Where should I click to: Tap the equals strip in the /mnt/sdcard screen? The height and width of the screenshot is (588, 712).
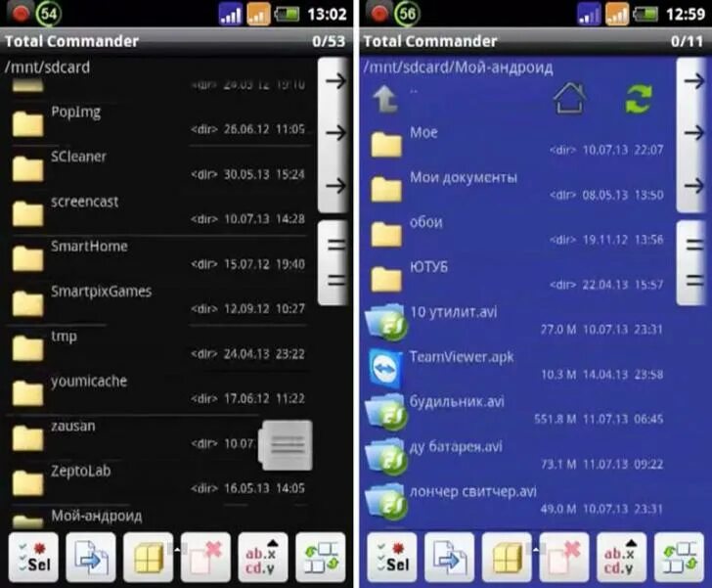point(335,262)
